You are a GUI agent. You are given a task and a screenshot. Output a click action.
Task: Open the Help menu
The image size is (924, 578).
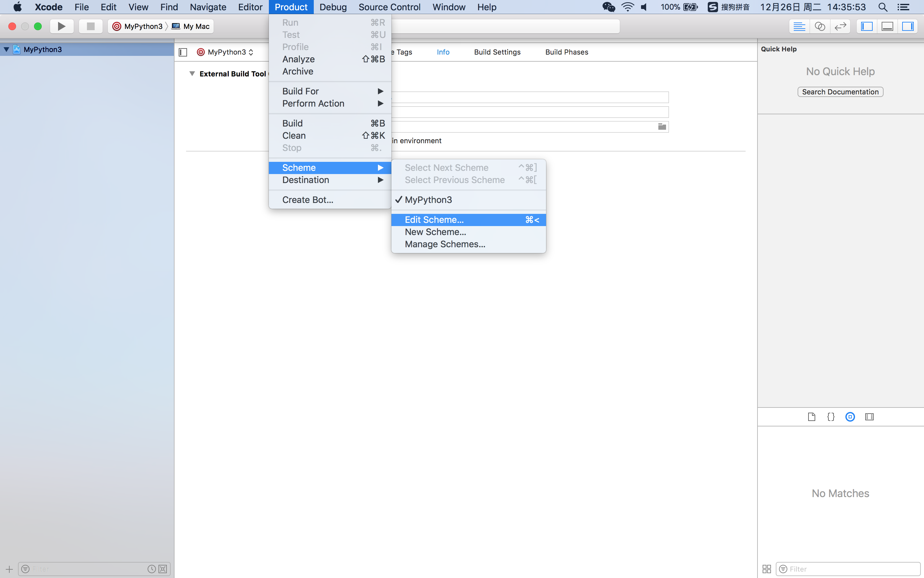click(x=486, y=7)
